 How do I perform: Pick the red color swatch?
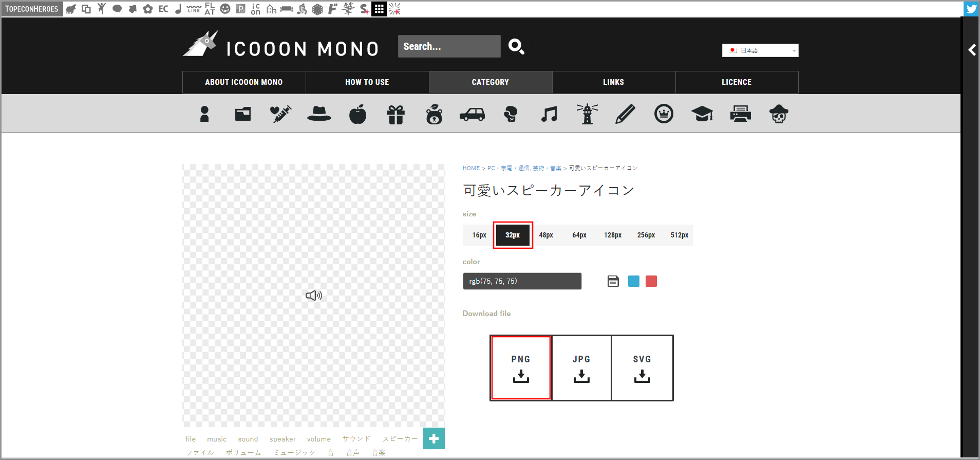pyautogui.click(x=651, y=281)
